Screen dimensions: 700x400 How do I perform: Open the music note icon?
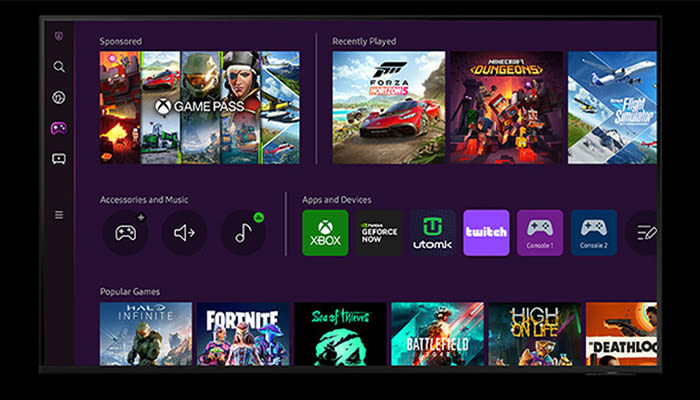pos(243,233)
